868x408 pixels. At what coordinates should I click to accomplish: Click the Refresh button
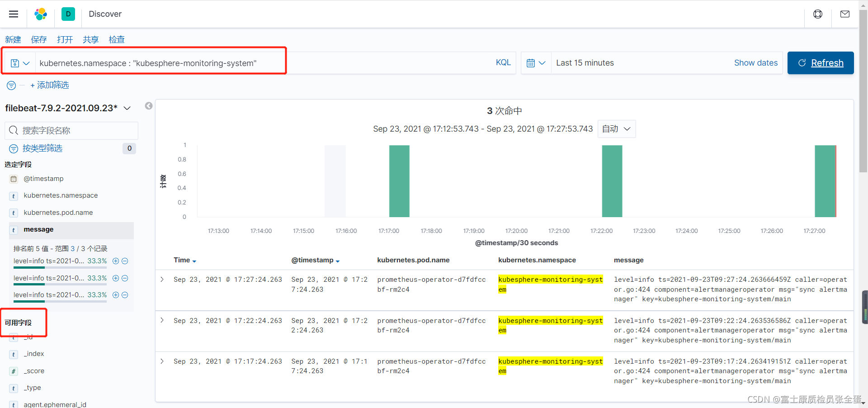[821, 63]
